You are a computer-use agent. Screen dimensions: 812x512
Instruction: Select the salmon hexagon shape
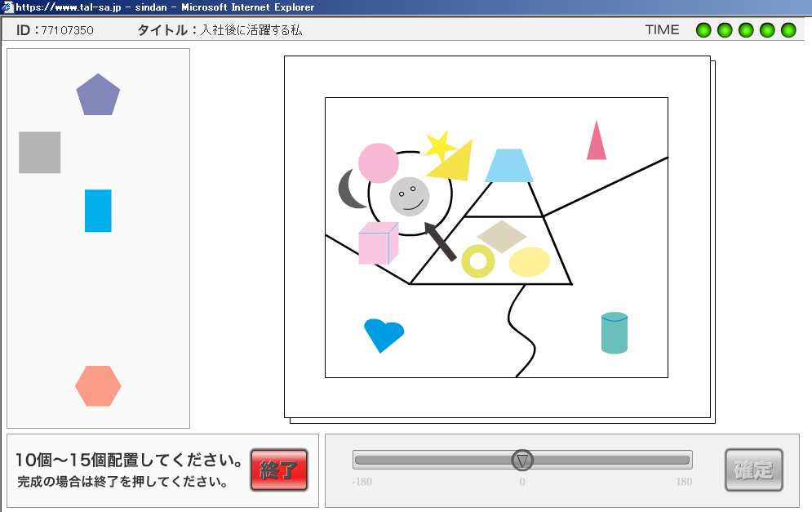pyautogui.click(x=98, y=385)
